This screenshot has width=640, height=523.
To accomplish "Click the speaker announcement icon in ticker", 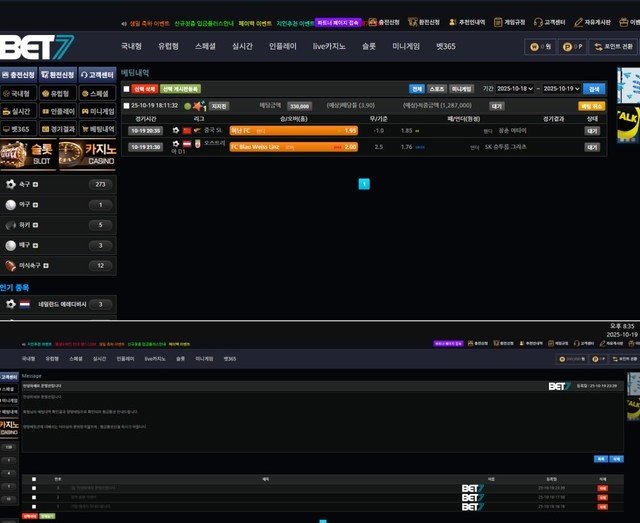I will [x=124, y=24].
